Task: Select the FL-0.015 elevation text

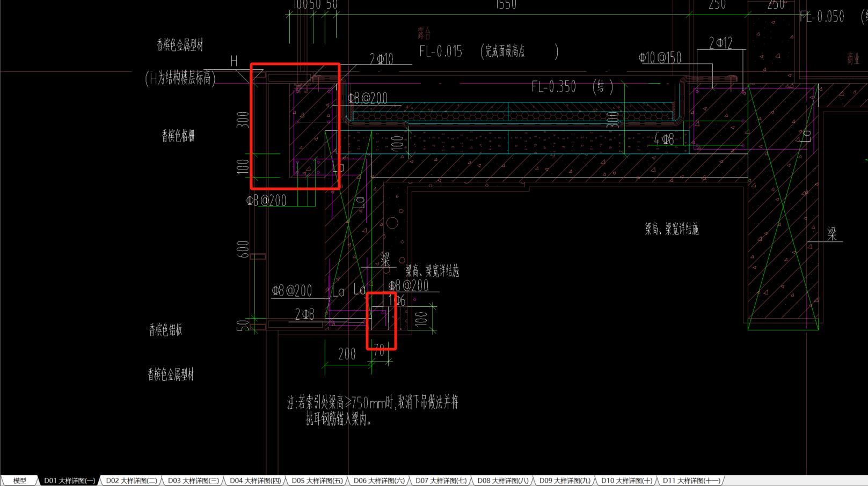Action: click(441, 51)
